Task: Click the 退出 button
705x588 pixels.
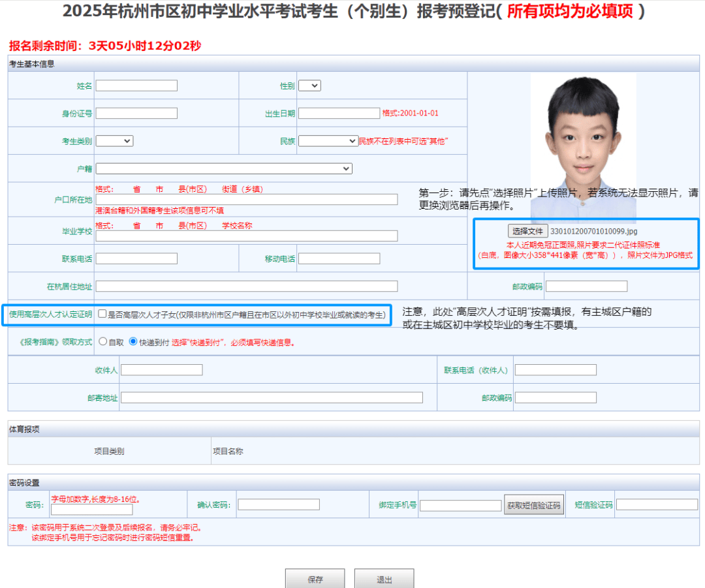Action: pos(384,579)
